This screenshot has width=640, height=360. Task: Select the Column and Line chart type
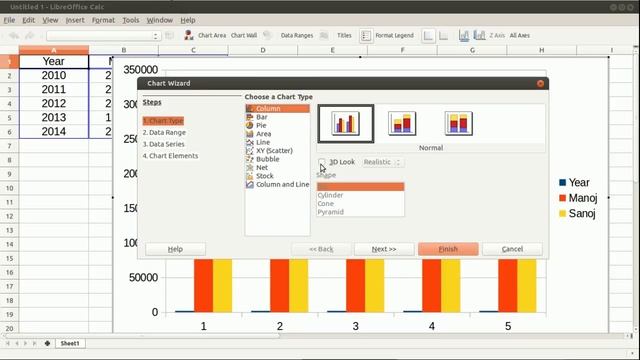[278, 184]
